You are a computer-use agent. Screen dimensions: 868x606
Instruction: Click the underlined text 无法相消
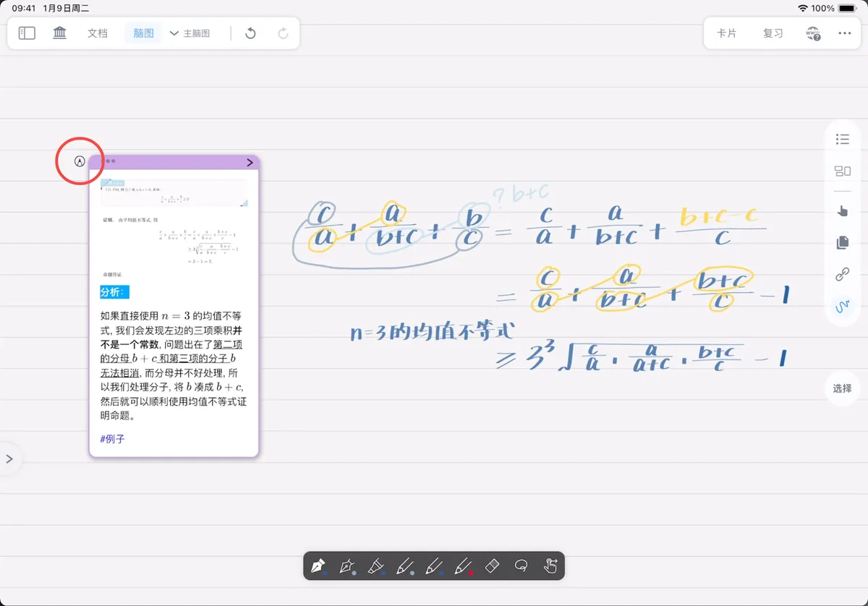click(x=121, y=374)
